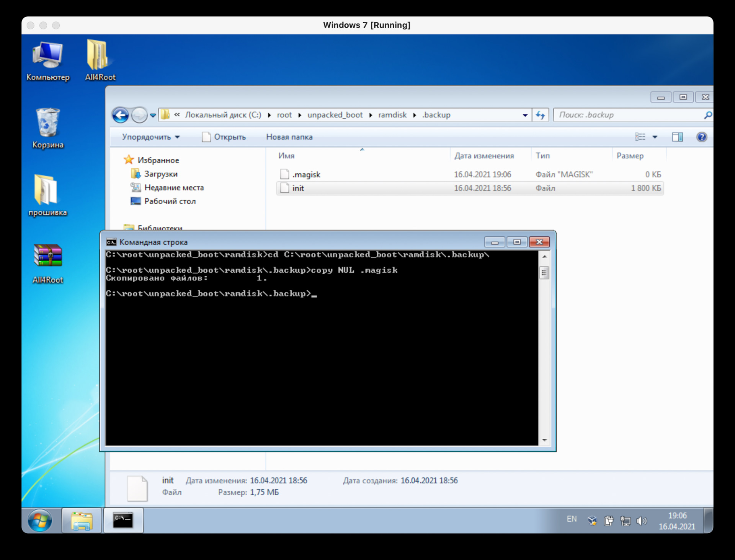Click ramdisk in address breadcrumb
735x560 pixels.
click(x=392, y=115)
